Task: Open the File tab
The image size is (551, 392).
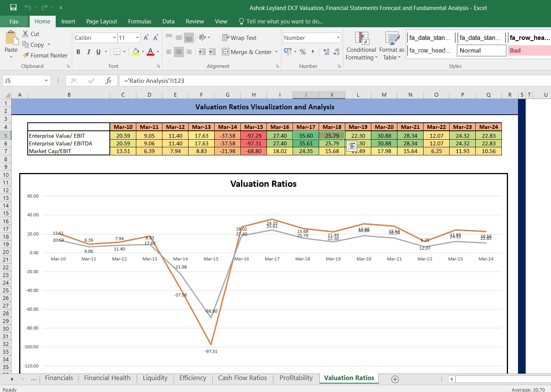Action: 14,21
